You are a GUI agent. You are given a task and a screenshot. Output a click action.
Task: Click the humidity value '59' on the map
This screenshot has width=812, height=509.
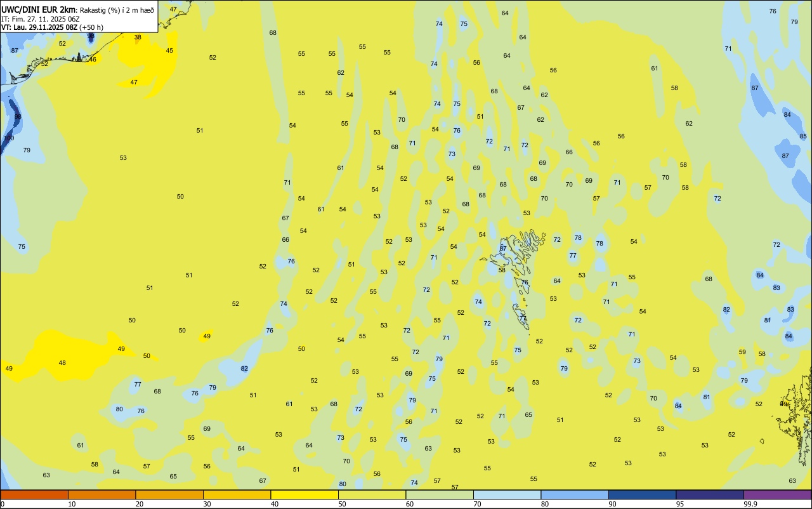coord(742,352)
